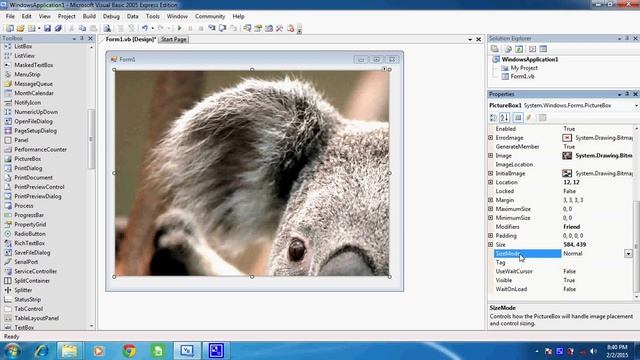Click View Code icon in Solution Explorer
Screen dimensions: 640x360
[x=532, y=49]
